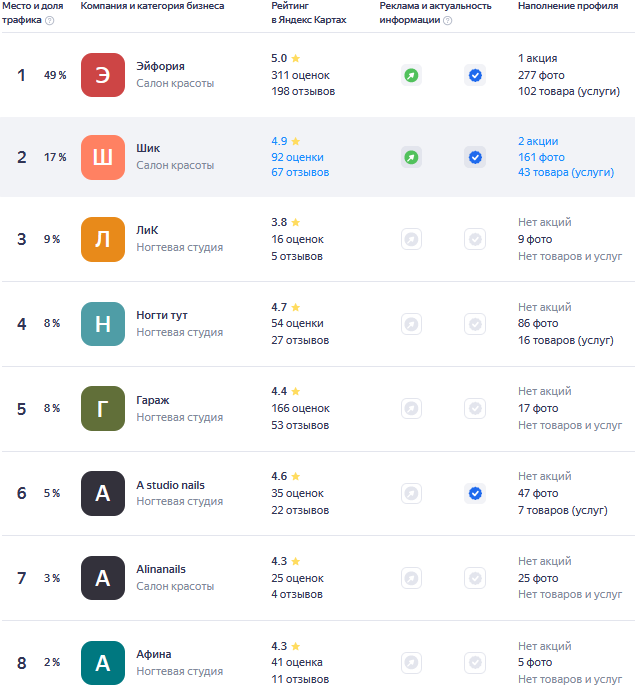Click the company name A studio nails
This screenshot has height=700, width=635.
pos(170,485)
